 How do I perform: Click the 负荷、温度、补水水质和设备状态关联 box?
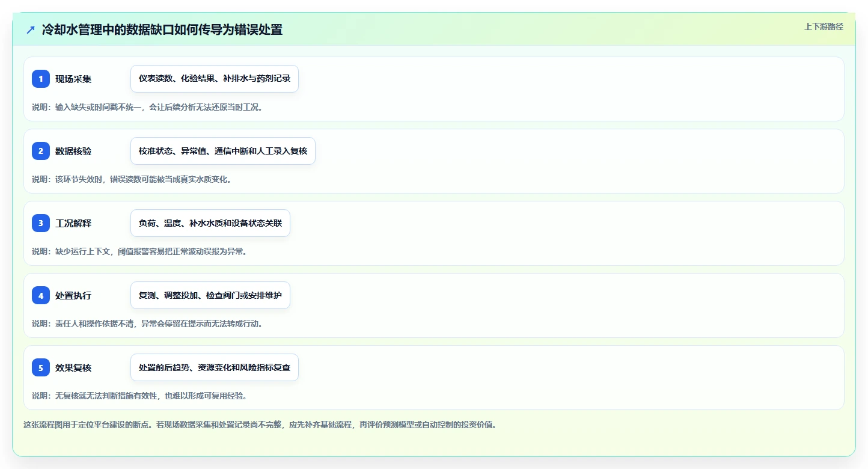[x=210, y=223]
